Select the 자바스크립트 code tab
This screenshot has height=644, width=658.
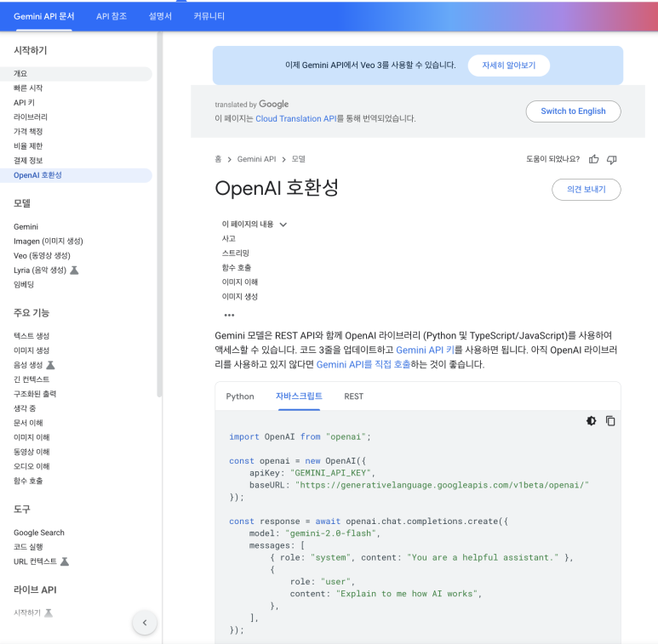299,396
